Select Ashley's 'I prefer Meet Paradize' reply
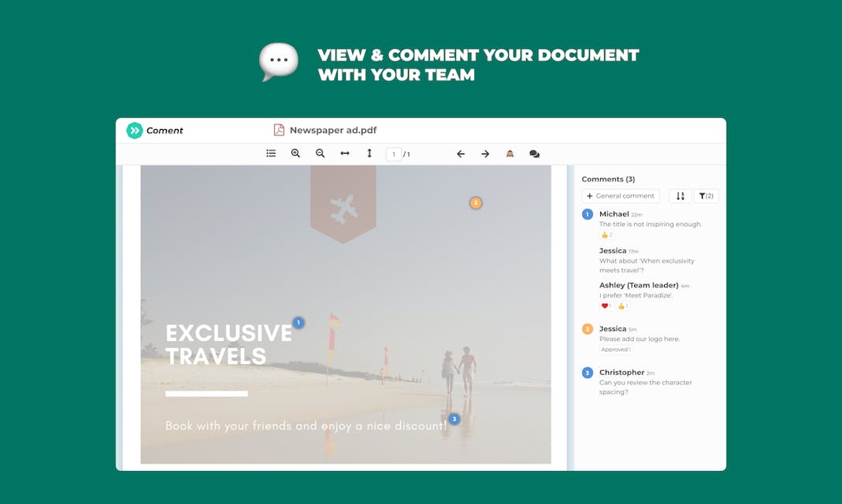The width and height of the screenshot is (842, 504). pos(636,295)
